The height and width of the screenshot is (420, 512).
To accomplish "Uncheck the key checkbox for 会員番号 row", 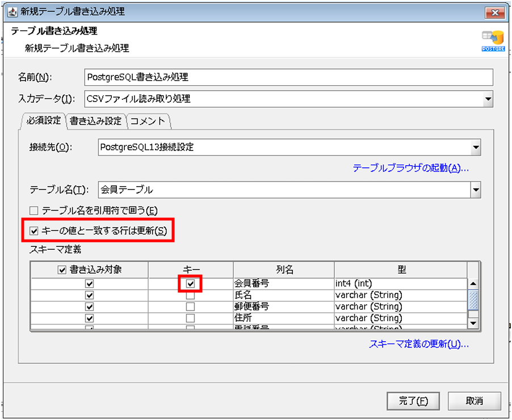I will [x=190, y=283].
